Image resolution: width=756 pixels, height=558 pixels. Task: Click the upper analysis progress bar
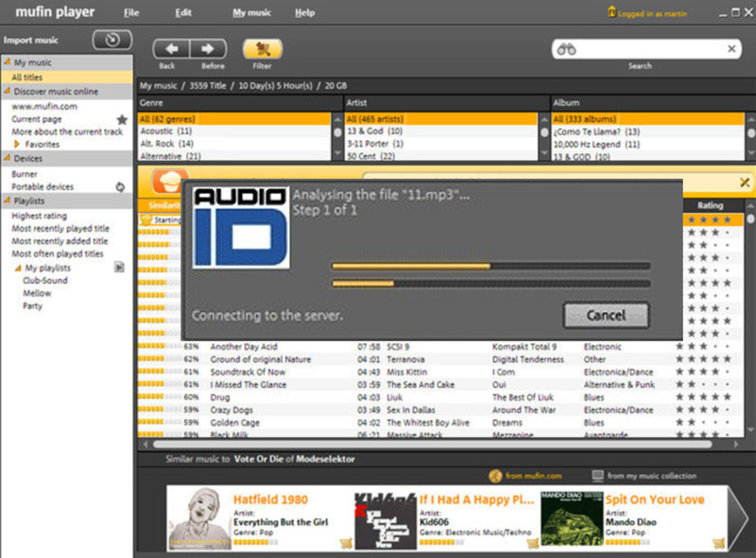491,266
